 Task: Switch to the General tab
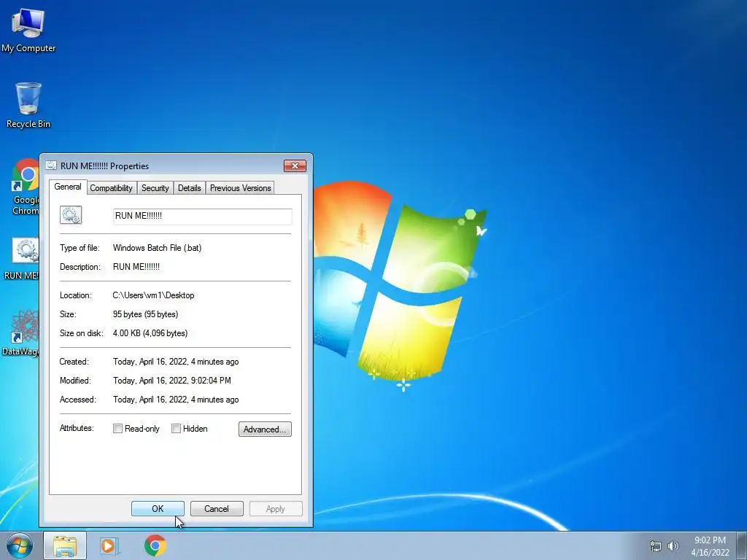[x=68, y=187]
